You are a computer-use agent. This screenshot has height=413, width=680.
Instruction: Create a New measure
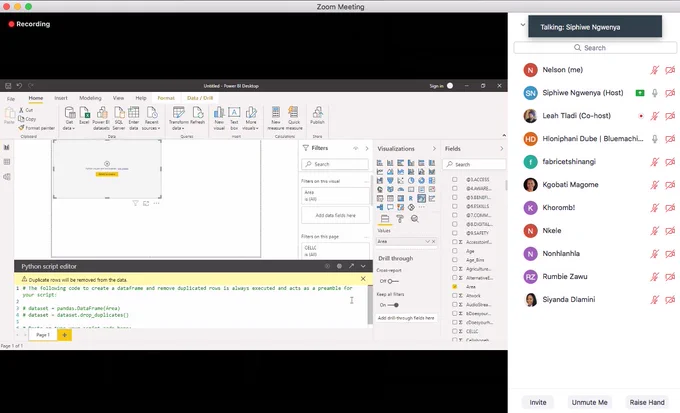click(x=276, y=118)
